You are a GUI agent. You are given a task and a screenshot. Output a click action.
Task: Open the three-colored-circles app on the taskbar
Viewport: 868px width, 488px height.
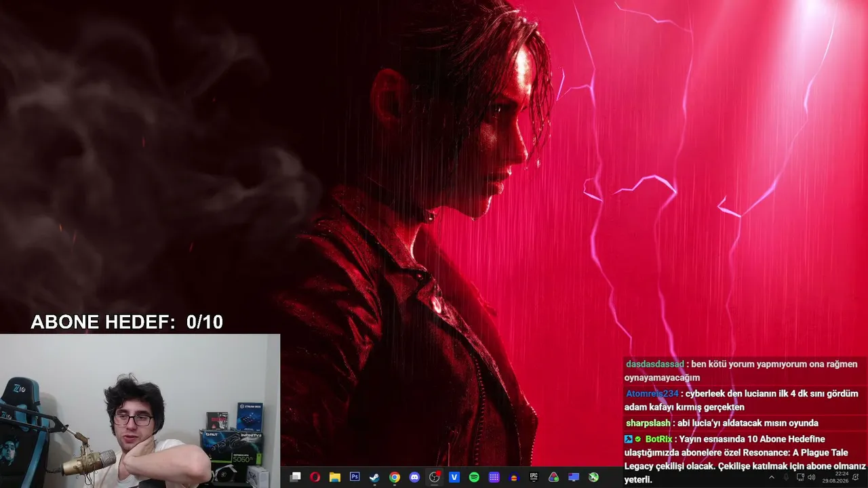point(553,477)
